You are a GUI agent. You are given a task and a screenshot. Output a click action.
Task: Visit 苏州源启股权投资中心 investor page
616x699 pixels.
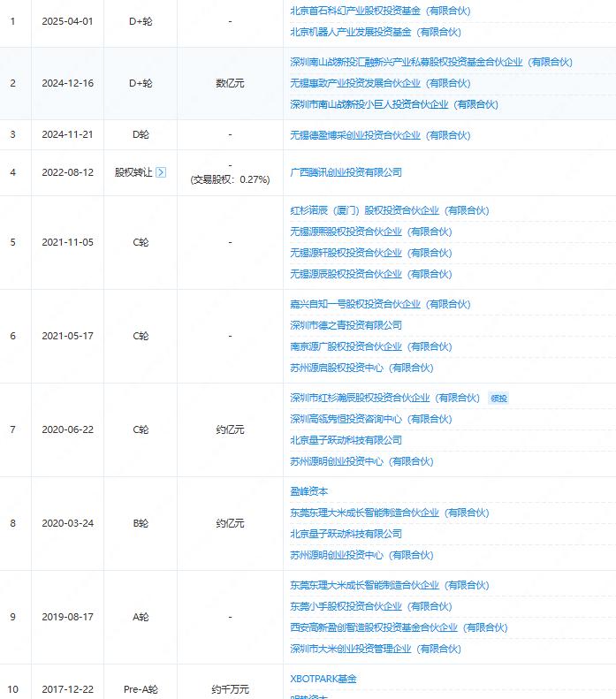[337, 368]
